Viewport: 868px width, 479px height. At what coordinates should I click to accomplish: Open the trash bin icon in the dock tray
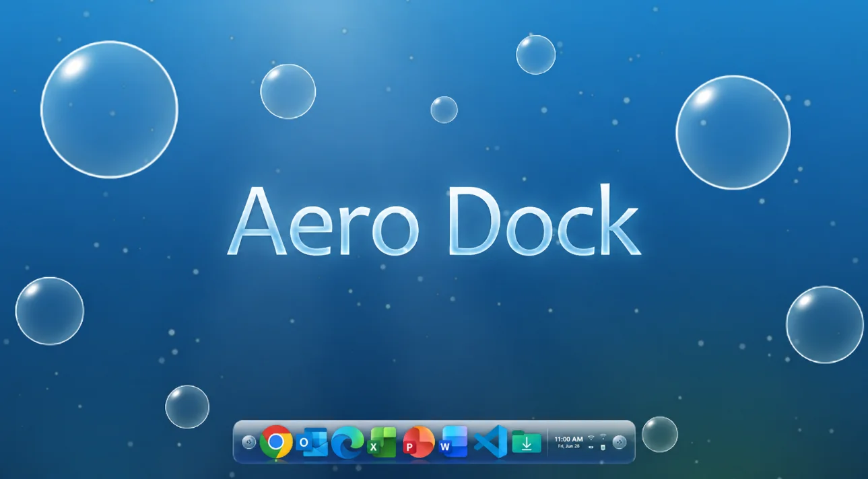pyautogui.click(x=603, y=447)
